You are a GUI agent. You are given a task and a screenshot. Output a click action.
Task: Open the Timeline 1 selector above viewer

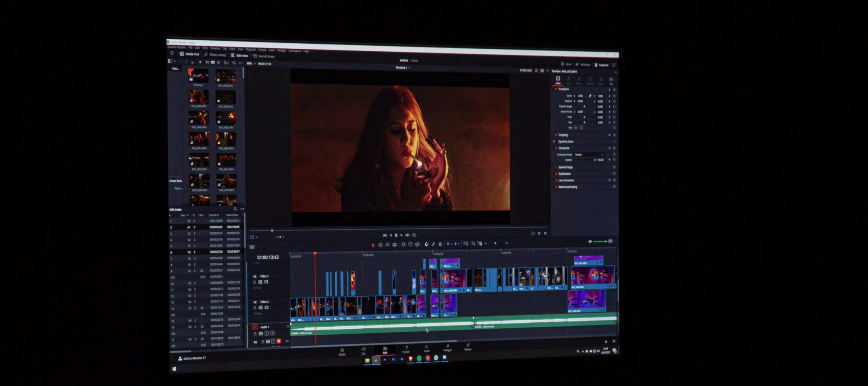coord(402,68)
